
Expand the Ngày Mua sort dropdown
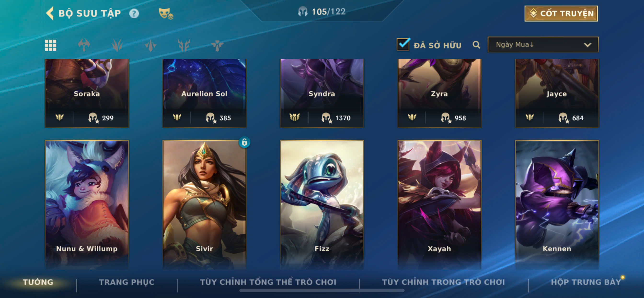(x=543, y=45)
